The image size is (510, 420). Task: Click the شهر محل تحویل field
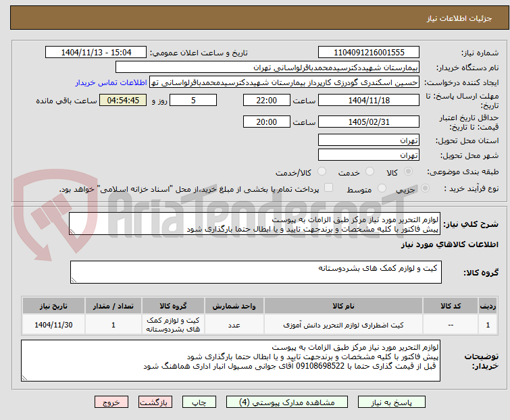point(369,155)
